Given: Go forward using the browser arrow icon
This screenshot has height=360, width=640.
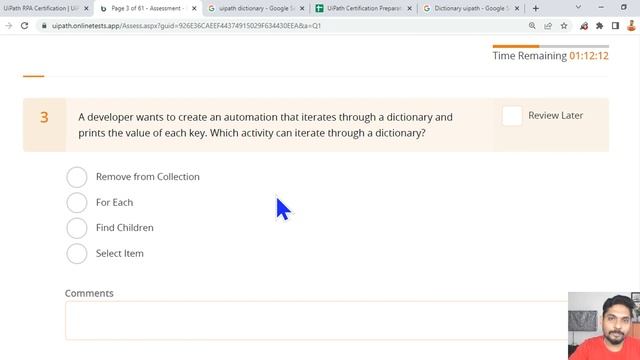Looking at the screenshot, I should (9, 26).
